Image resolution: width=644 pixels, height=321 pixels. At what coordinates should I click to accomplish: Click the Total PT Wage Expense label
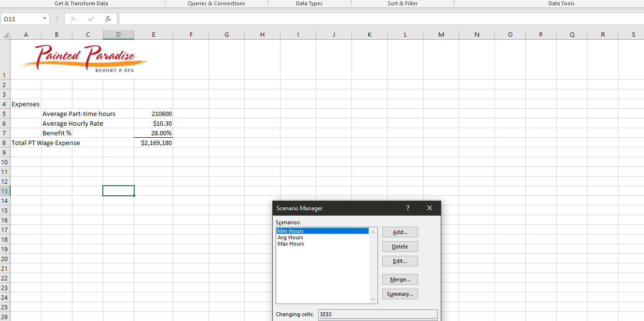pyautogui.click(x=46, y=143)
